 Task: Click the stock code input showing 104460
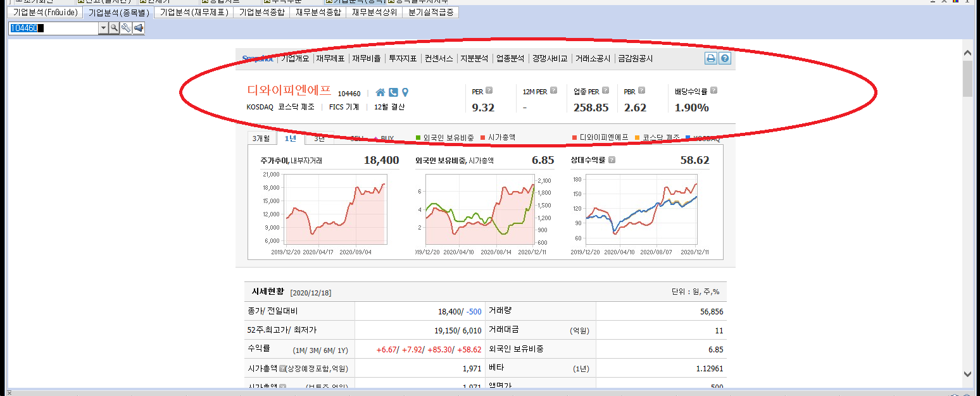[53, 28]
